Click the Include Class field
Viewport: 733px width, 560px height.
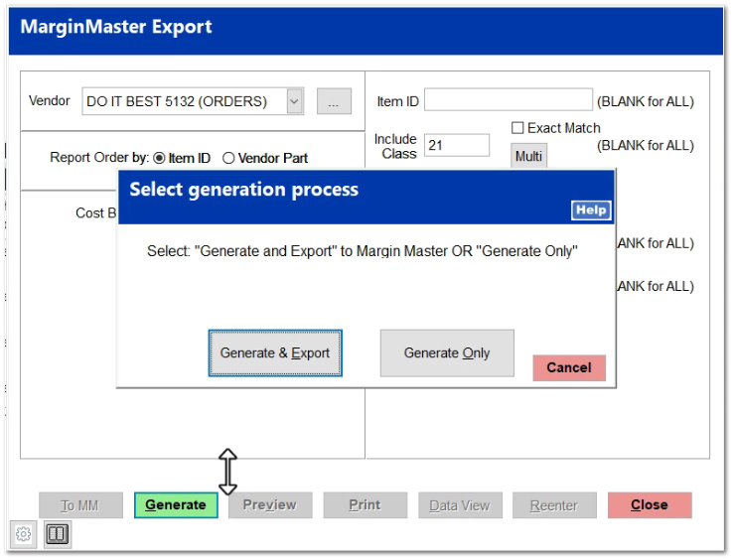(x=457, y=145)
